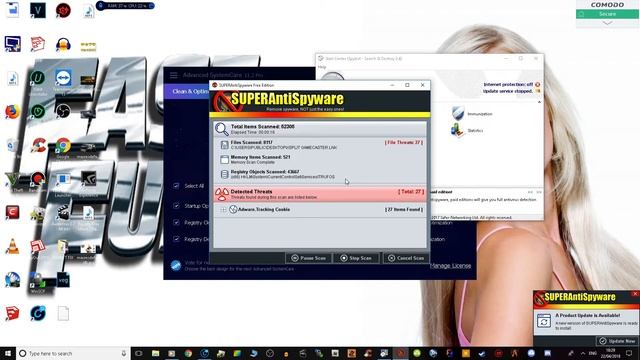
Task: Open Advanced SystemCare hamburger menu
Action: tap(174, 75)
